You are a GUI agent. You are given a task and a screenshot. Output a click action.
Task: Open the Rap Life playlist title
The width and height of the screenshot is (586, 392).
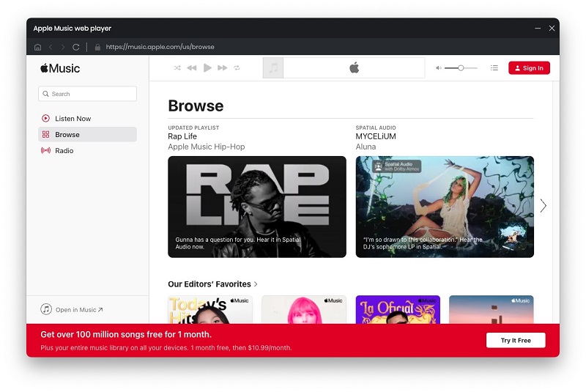click(182, 136)
